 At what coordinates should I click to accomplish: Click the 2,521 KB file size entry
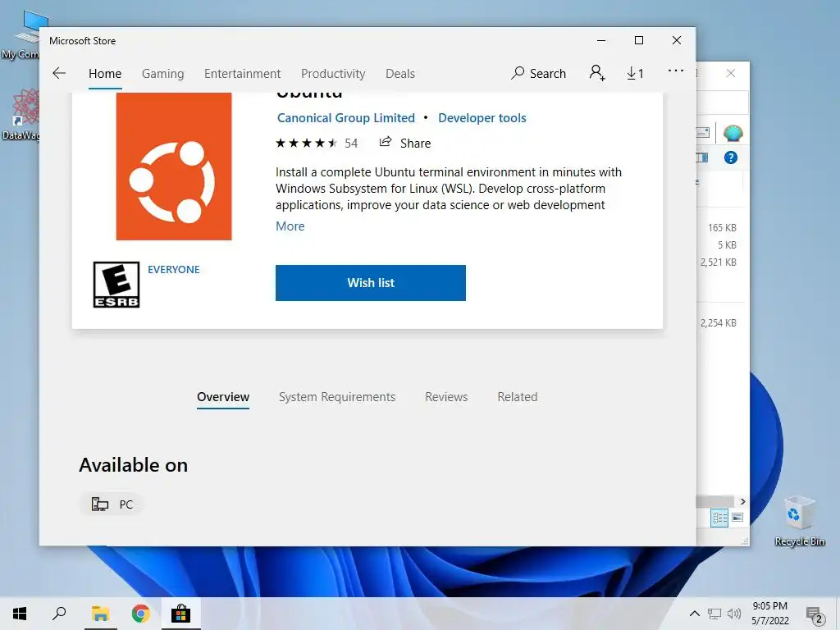[x=719, y=262]
